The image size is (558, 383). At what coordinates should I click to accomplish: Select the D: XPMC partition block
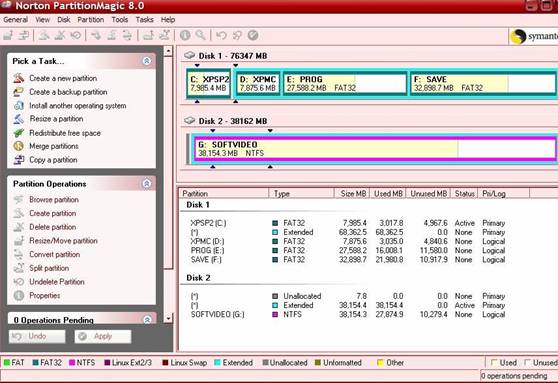tap(258, 83)
